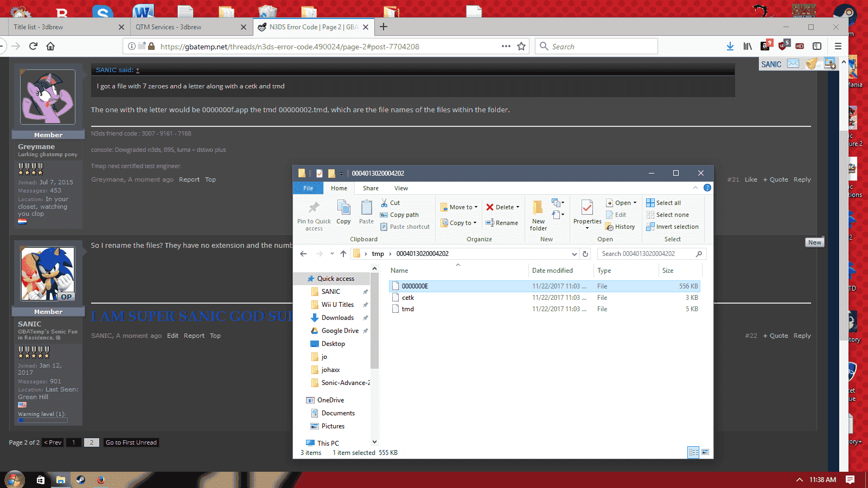Select the cetk file in the list
Screen dimensions: 868x488
pos(545,298)
